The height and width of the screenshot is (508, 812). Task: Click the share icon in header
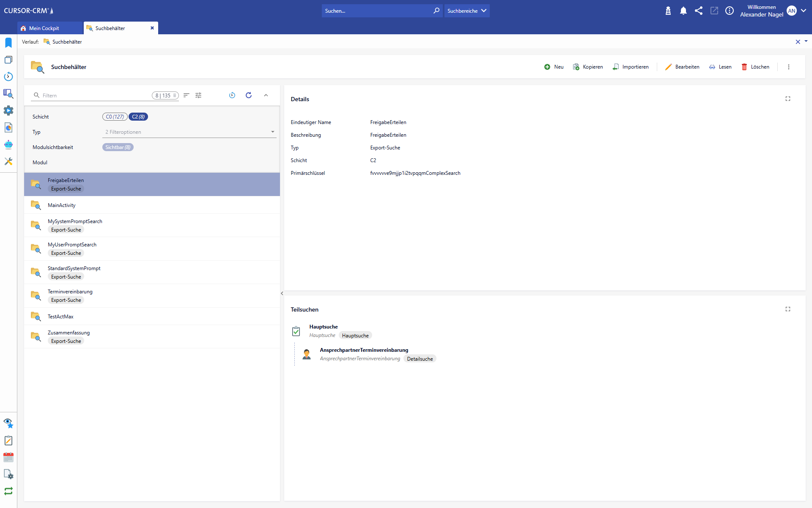click(699, 11)
